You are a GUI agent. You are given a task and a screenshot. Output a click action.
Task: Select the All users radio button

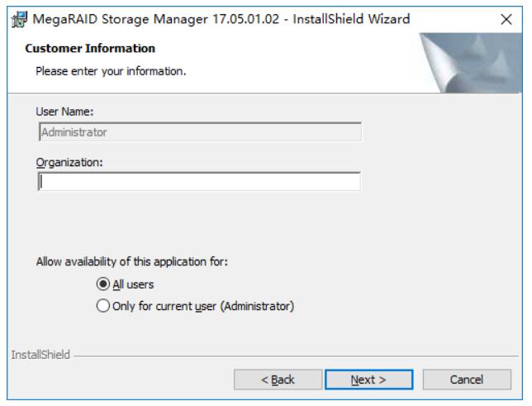(x=102, y=284)
